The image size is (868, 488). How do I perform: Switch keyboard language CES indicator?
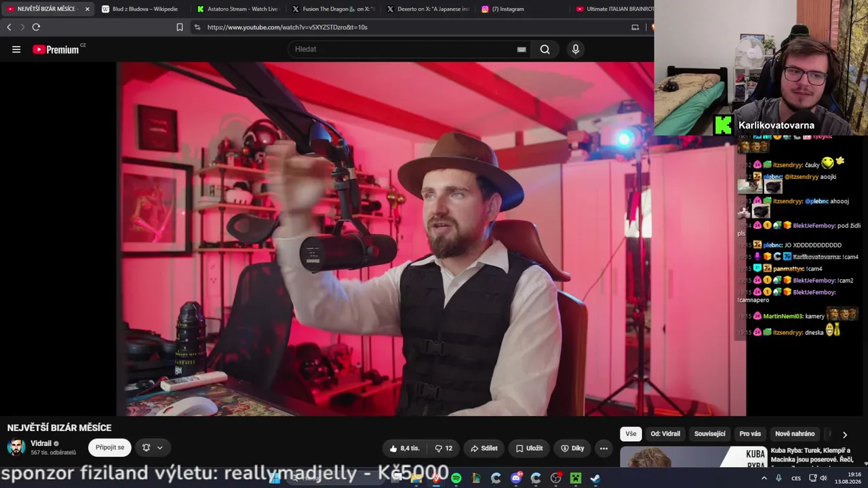(x=796, y=478)
